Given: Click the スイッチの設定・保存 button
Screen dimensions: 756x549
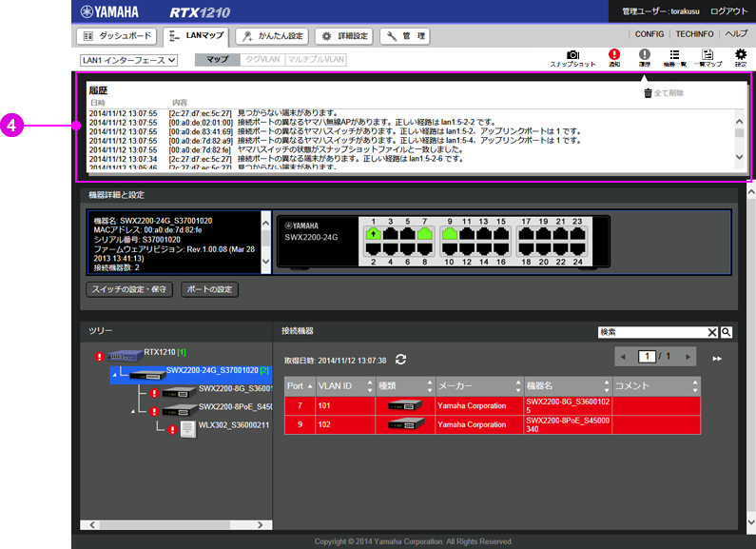Looking at the screenshot, I should 129,289.
